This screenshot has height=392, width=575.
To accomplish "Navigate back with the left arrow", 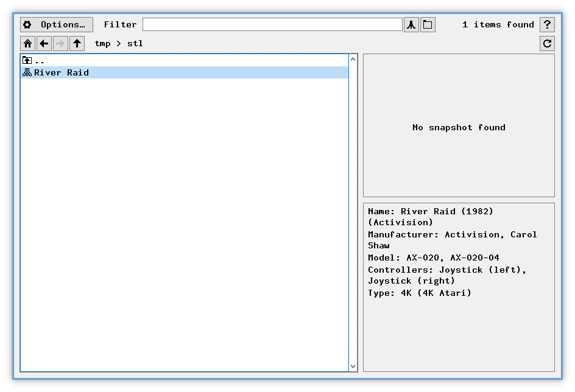I will [x=44, y=44].
